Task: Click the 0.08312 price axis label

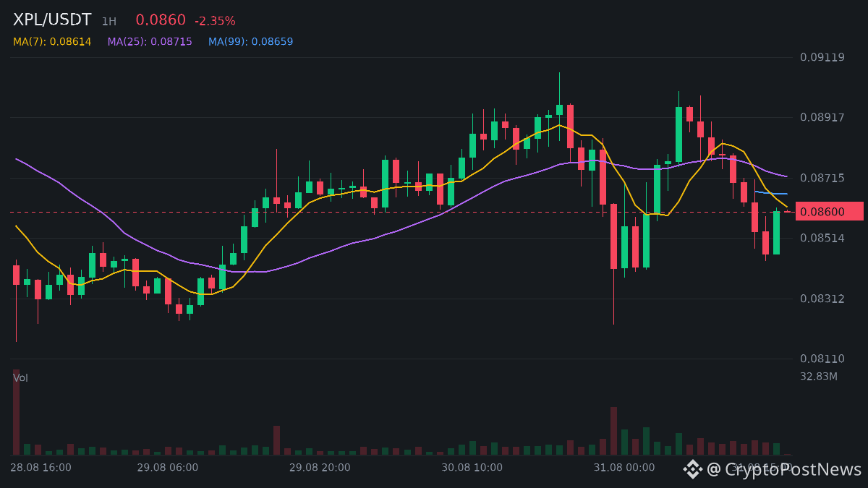Action: (x=822, y=299)
